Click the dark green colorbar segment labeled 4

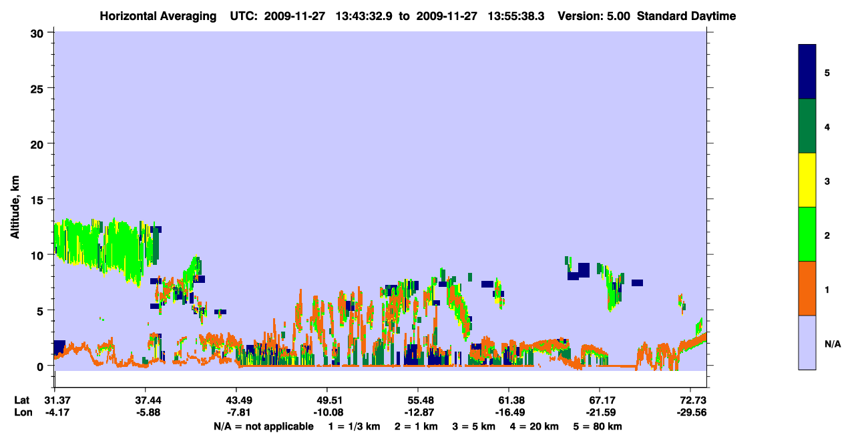(x=807, y=126)
